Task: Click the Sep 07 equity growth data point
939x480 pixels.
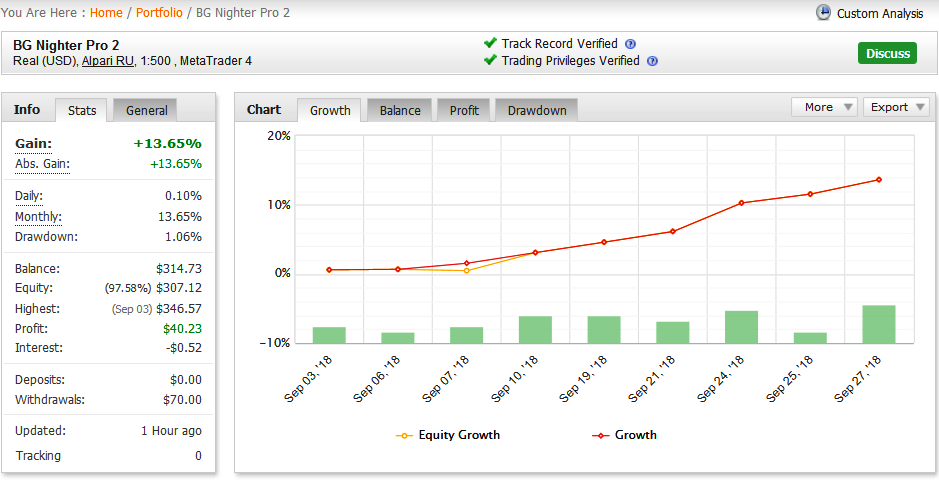Action: click(x=467, y=271)
